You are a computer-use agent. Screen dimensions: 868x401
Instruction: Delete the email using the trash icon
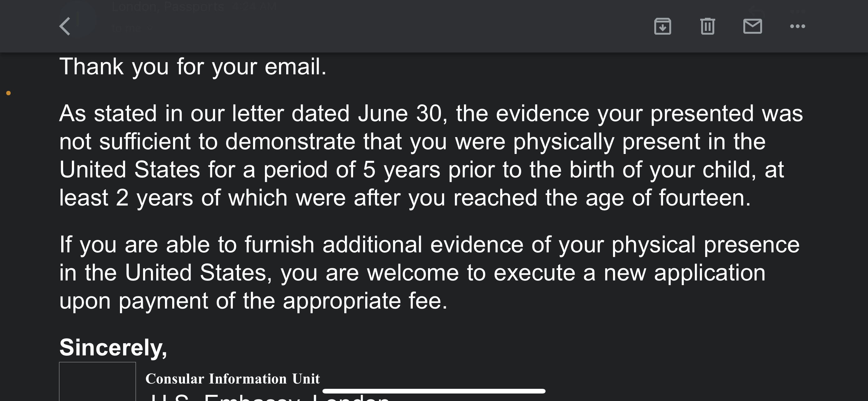[x=707, y=26]
